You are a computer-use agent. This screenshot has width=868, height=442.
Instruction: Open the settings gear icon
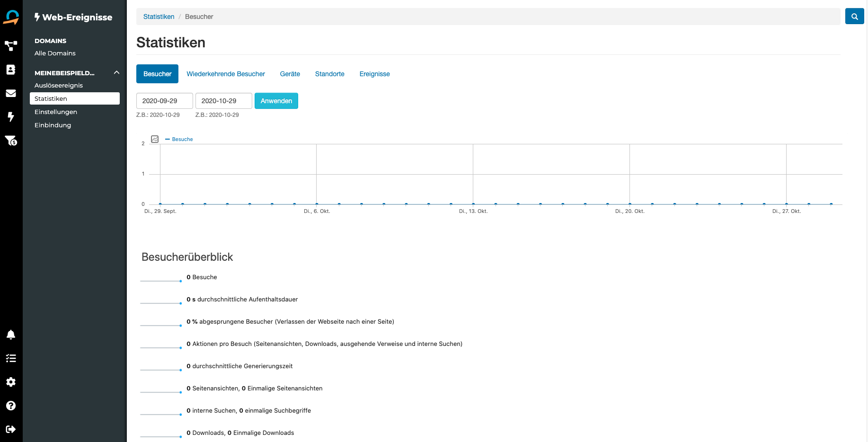click(11, 382)
